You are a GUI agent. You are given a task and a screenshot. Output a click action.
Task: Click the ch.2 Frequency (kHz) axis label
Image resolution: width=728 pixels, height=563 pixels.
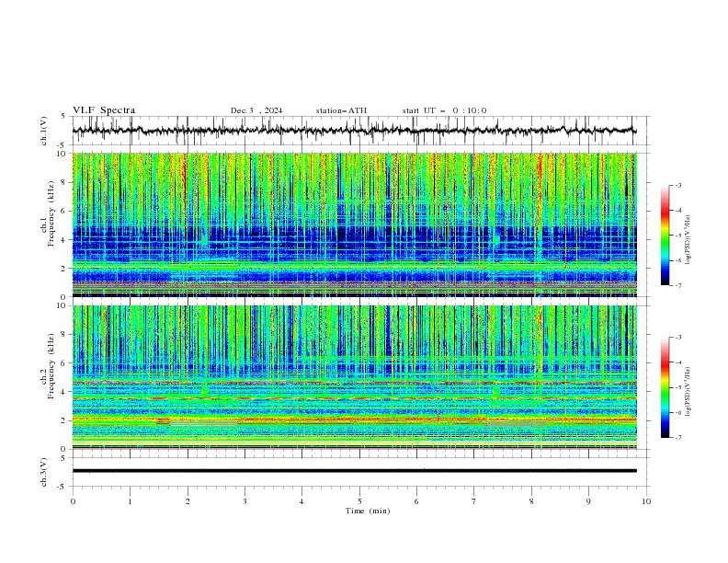click(x=48, y=366)
